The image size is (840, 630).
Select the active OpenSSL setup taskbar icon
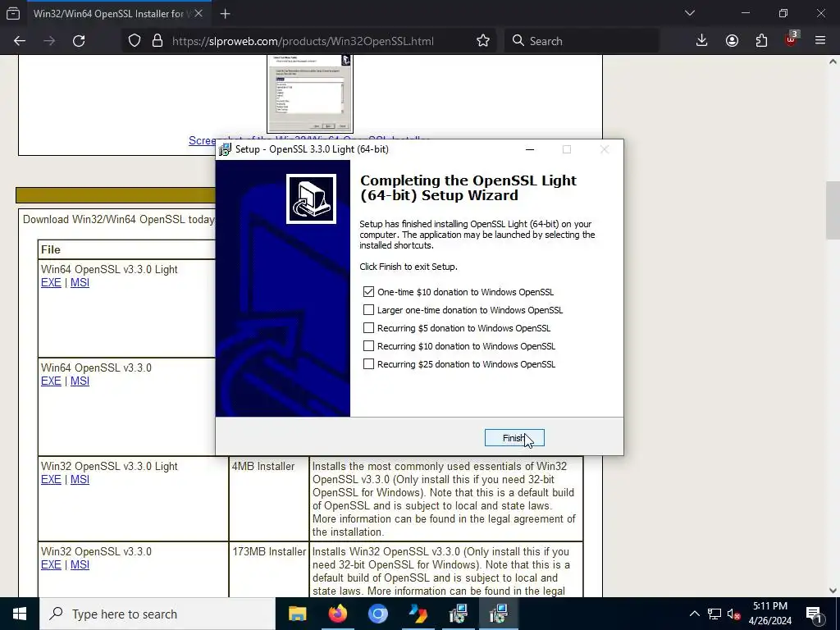(498, 614)
